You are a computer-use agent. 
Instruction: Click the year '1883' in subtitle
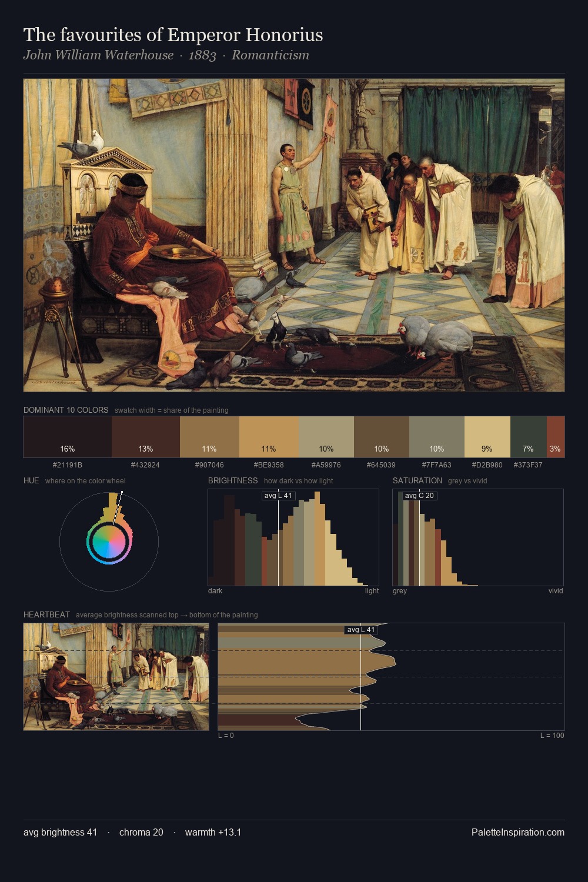(x=202, y=55)
